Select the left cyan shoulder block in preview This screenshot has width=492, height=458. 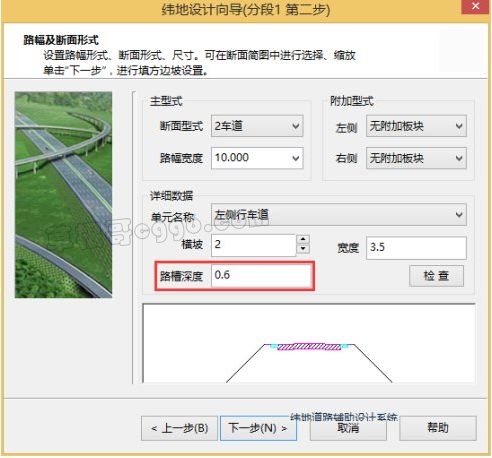tap(274, 346)
